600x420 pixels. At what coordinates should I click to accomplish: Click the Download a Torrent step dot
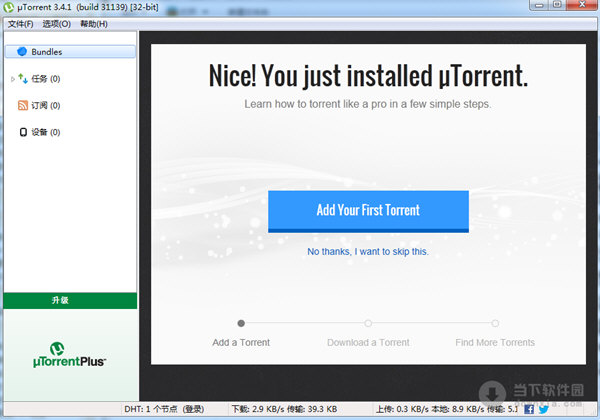(x=368, y=323)
